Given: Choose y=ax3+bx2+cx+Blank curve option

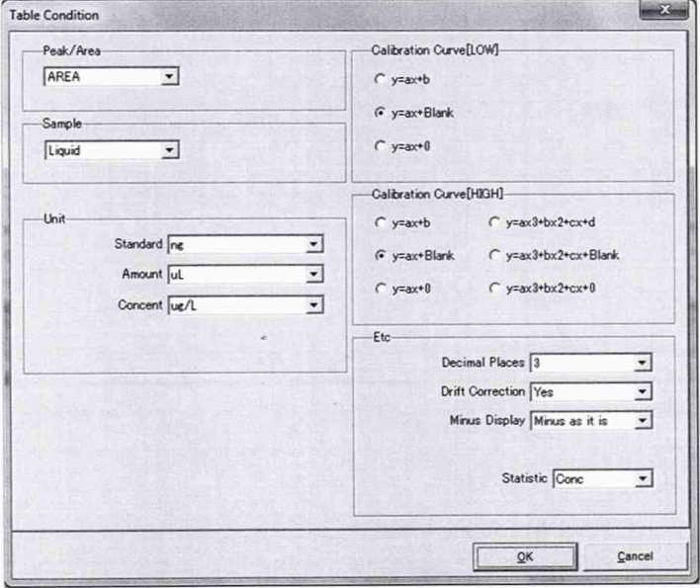Looking at the screenshot, I should pos(495,255).
